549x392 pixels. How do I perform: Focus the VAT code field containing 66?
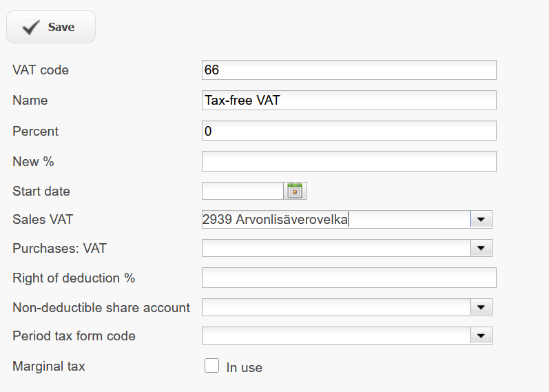point(349,70)
